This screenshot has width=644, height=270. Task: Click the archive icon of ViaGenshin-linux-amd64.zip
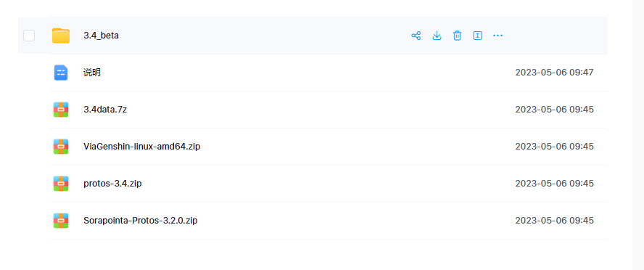[x=61, y=147]
